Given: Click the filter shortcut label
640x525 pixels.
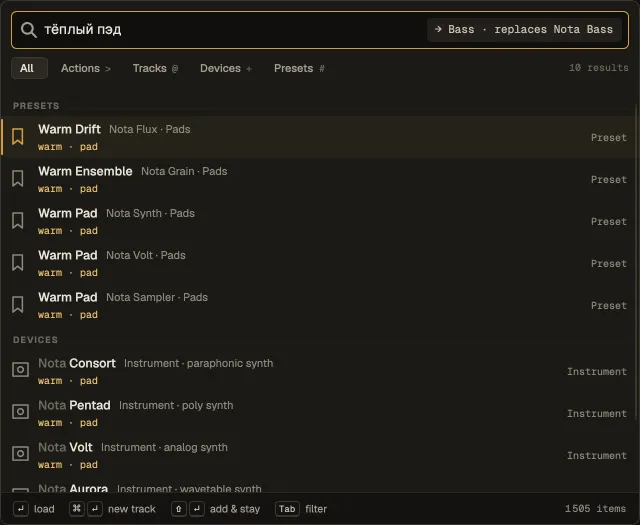Looking at the screenshot, I should pyautogui.click(x=316, y=509).
